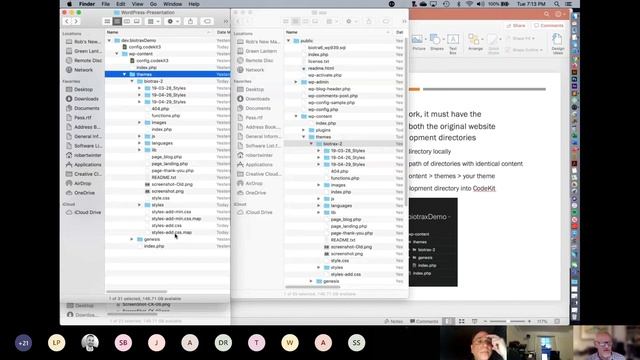Expand plugins folder in back Finder window

(x=303, y=130)
